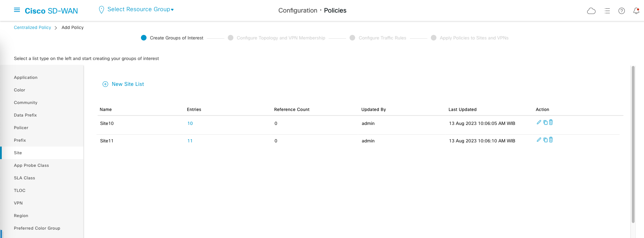
Task: Open the Site10 entries link 10
Action: click(190, 124)
